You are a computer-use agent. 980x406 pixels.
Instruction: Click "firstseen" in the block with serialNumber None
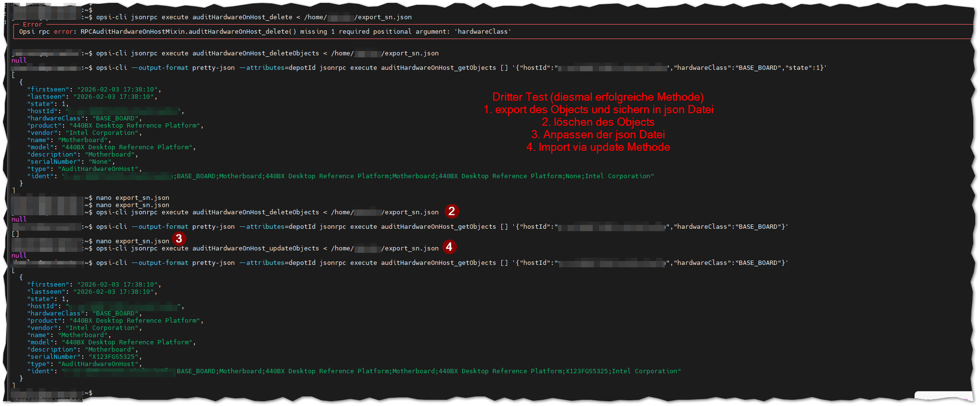tap(48, 90)
